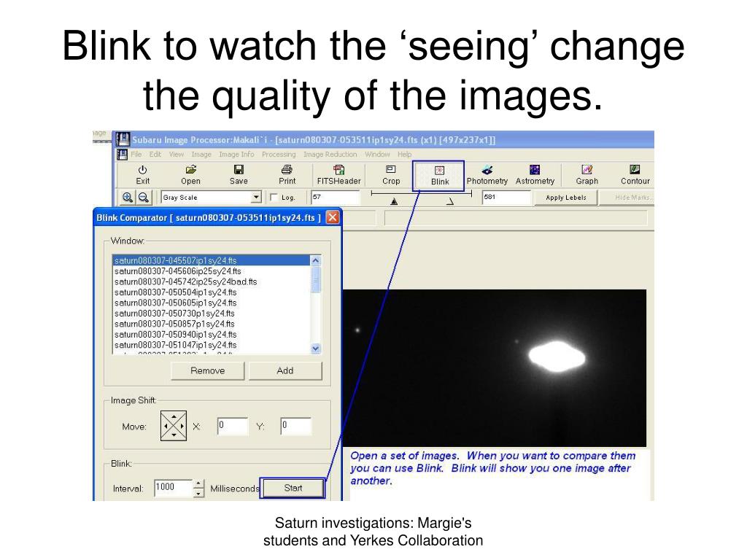
Task: Select the Crop tool
Action: point(391,175)
